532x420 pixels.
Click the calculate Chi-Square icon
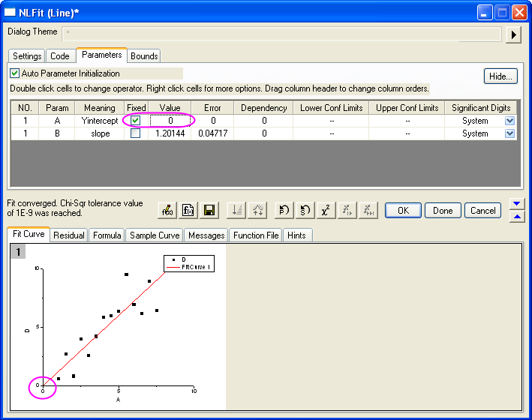[326, 211]
